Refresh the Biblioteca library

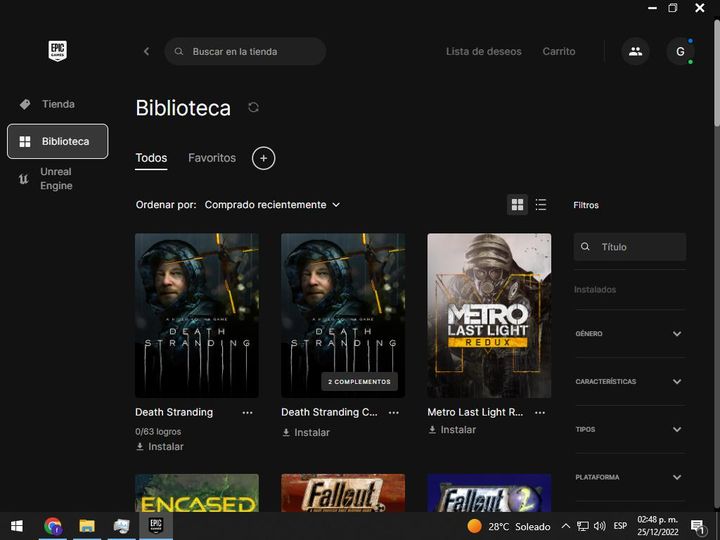[253, 107]
